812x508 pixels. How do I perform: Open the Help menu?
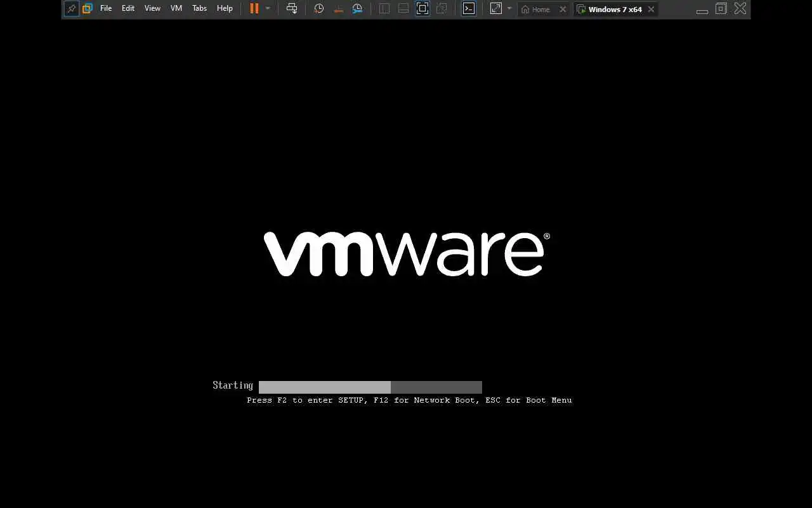(x=225, y=9)
